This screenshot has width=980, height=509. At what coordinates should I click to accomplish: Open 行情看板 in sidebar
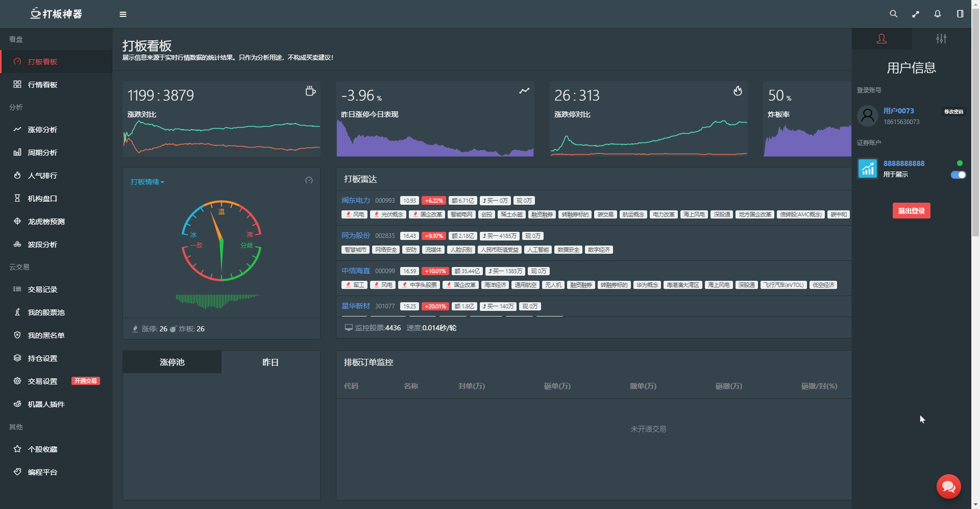[x=56, y=85]
